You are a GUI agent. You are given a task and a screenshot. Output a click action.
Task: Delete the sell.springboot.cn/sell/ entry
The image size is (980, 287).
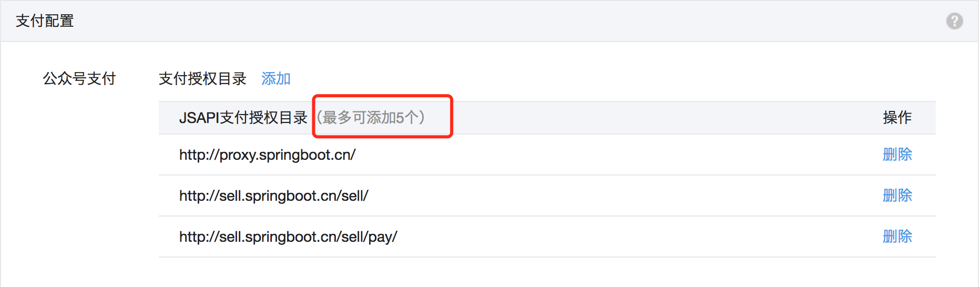click(897, 195)
